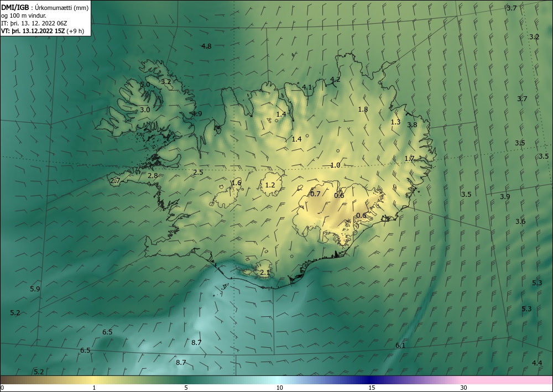Click the color scale label 0

(2, 388)
